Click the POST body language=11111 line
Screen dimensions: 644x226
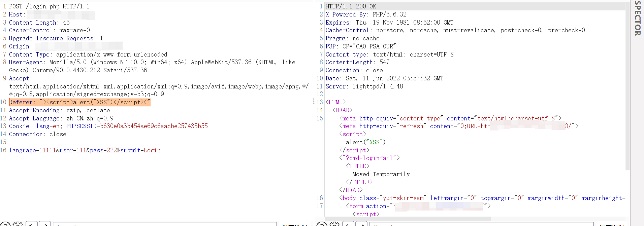(85, 150)
